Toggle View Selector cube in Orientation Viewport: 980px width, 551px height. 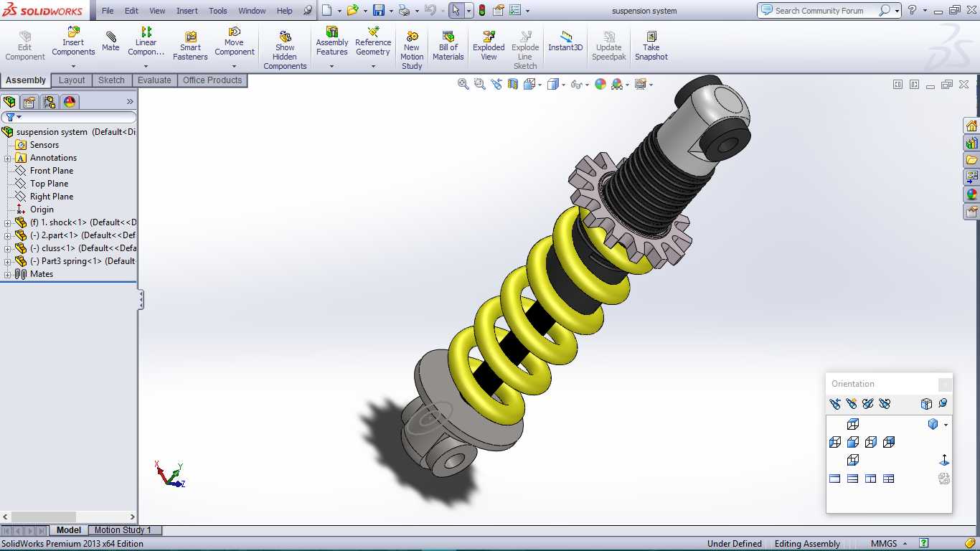(926, 404)
